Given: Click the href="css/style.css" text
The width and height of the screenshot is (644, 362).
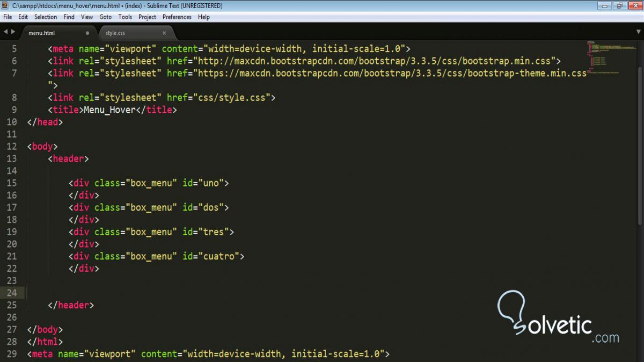Looking at the screenshot, I should pos(218,98).
